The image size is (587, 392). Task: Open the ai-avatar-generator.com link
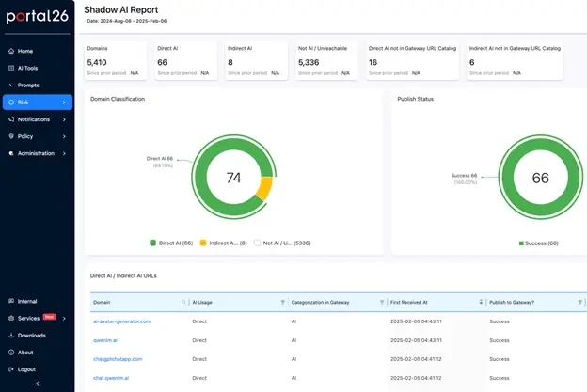coord(121,321)
